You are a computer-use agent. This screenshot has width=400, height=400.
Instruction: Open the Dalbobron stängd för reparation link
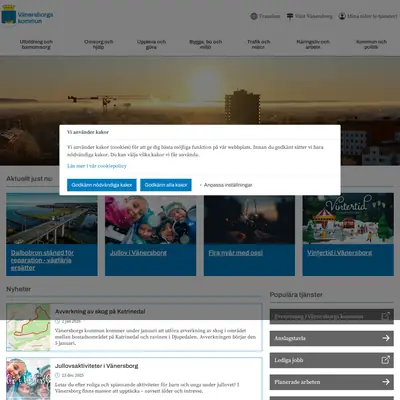[x=42, y=260]
